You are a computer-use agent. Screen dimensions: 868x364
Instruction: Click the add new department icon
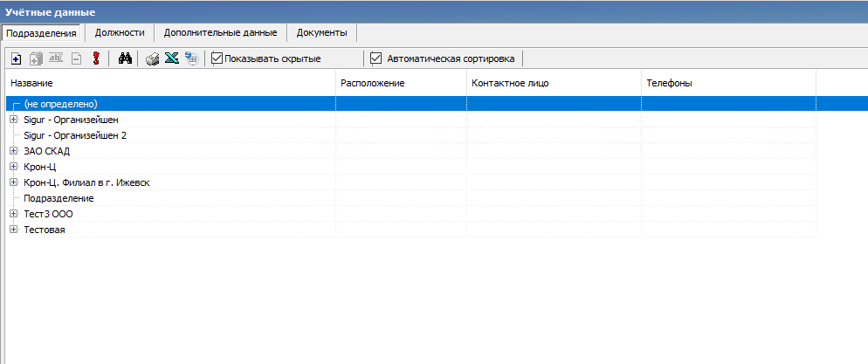pyautogui.click(x=16, y=58)
